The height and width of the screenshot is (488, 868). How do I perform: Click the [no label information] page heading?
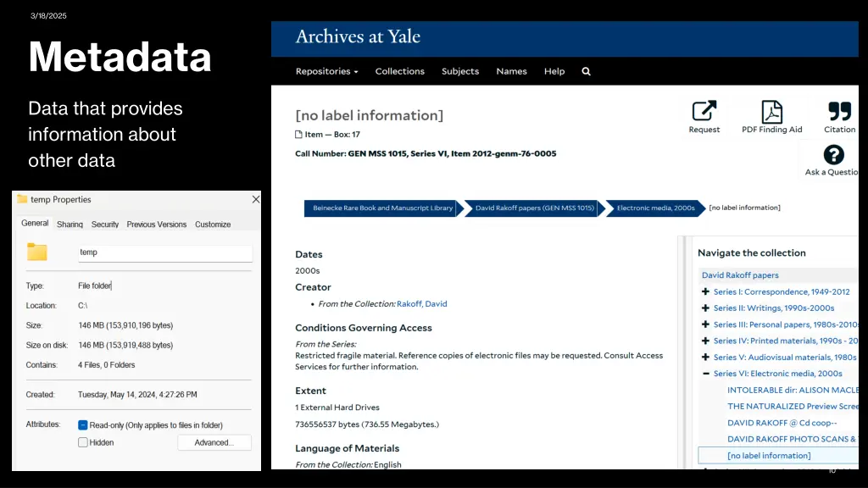point(370,115)
